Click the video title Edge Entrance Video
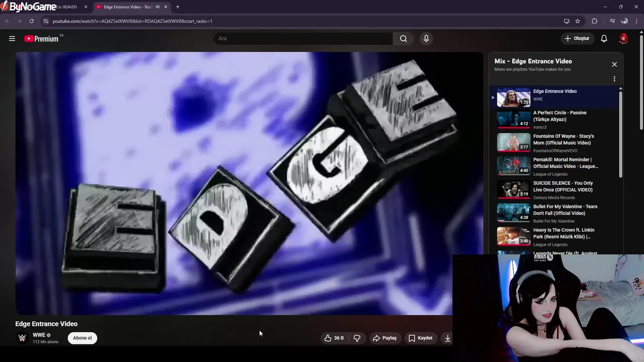Screen dimensions: 644x362 tap(46, 324)
